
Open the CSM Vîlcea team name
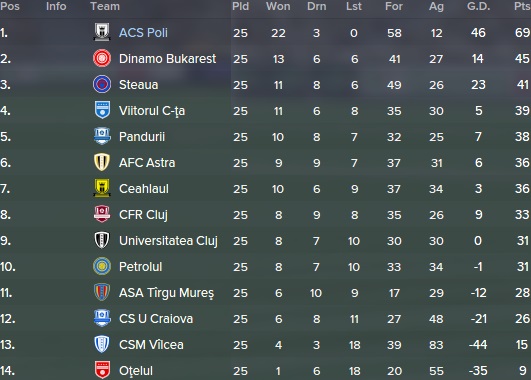[x=151, y=345]
